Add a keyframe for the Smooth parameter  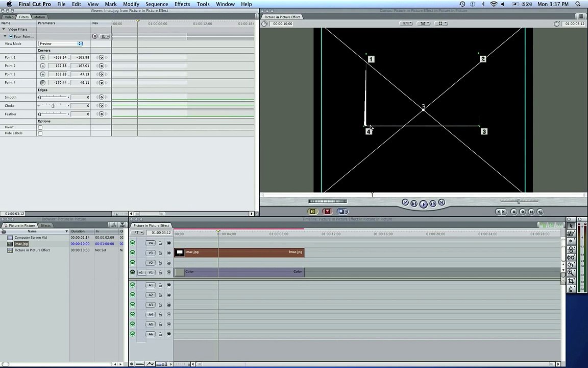(101, 97)
